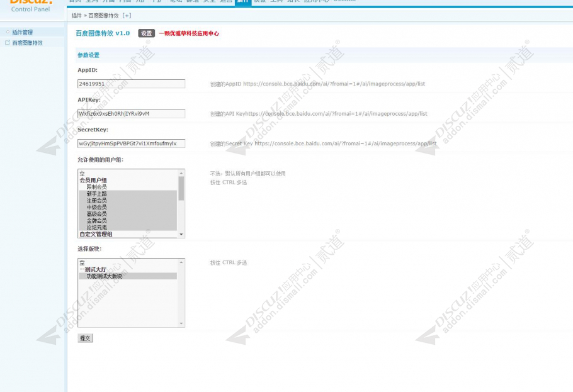Image resolution: width=573 pixels, height=392 pixels.
Task: Select --测试大厅 in the forum list
Action: click(128, 269)
